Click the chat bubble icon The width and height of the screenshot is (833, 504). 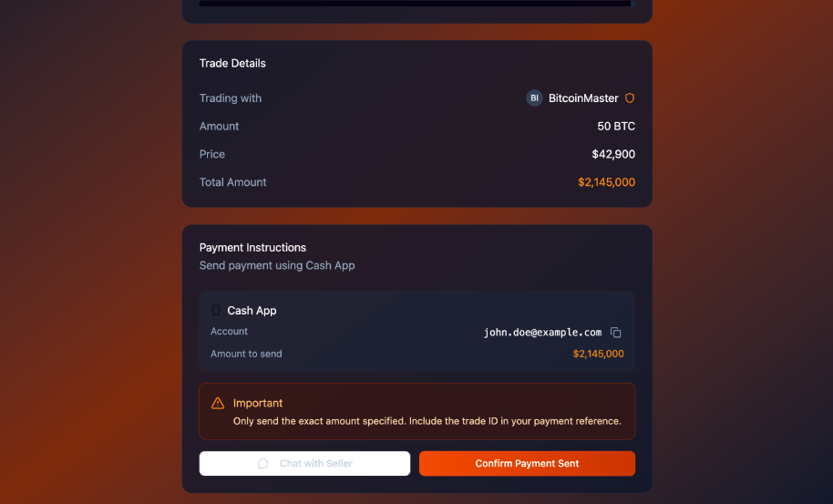click(x=263, y=464)
